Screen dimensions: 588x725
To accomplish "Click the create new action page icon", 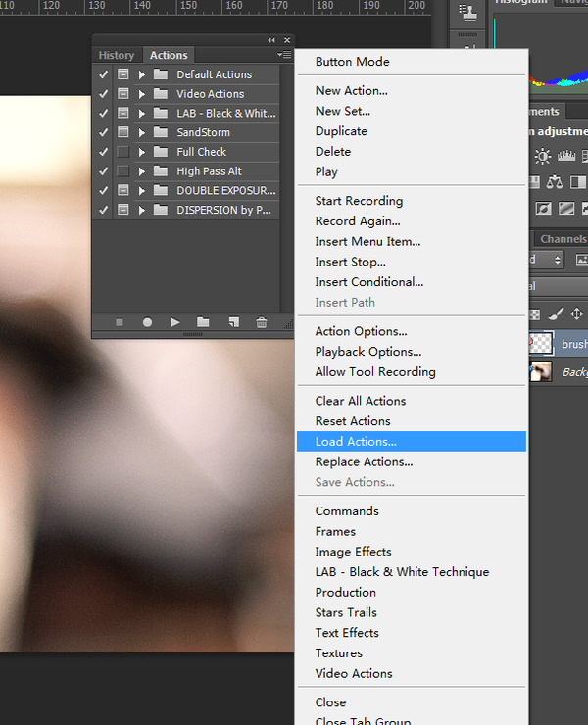I will click(x=233, y=322).
